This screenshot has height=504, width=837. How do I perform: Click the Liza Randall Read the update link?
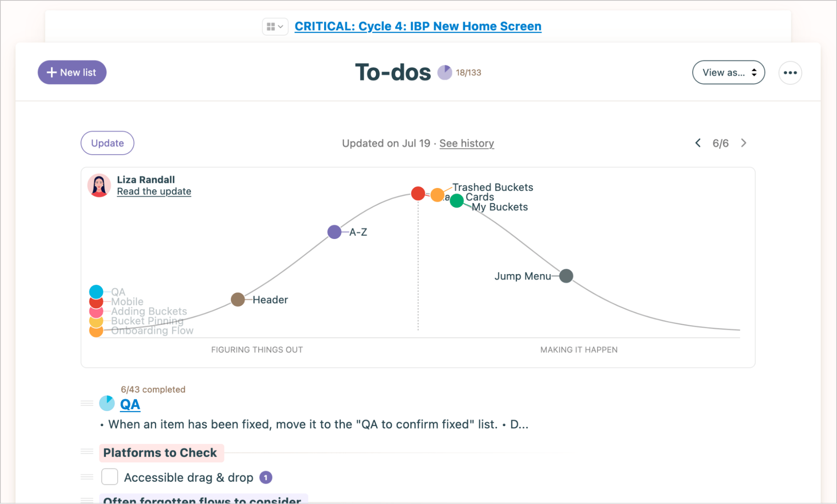point(154,191)
